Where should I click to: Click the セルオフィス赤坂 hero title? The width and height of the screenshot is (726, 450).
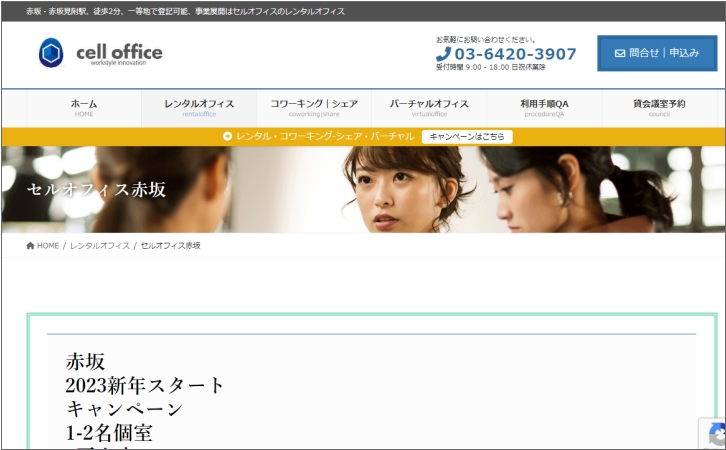[x=96, y=189]
